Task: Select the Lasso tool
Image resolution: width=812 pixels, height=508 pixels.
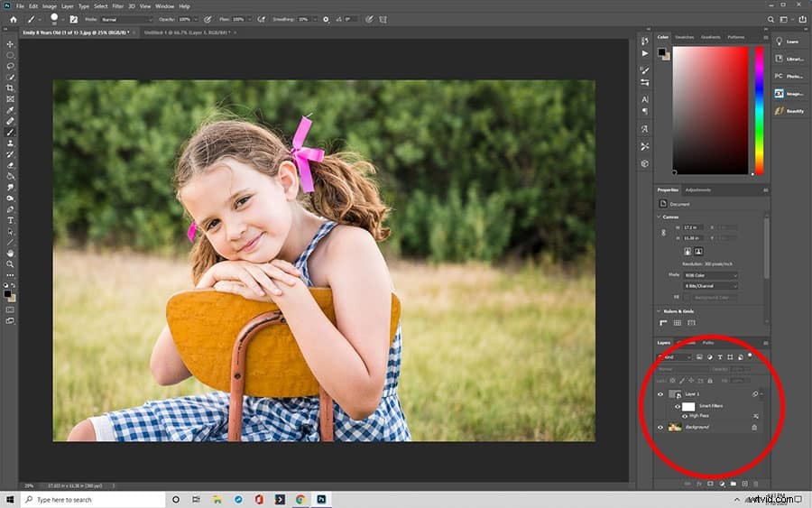Action: click(10, 66)
